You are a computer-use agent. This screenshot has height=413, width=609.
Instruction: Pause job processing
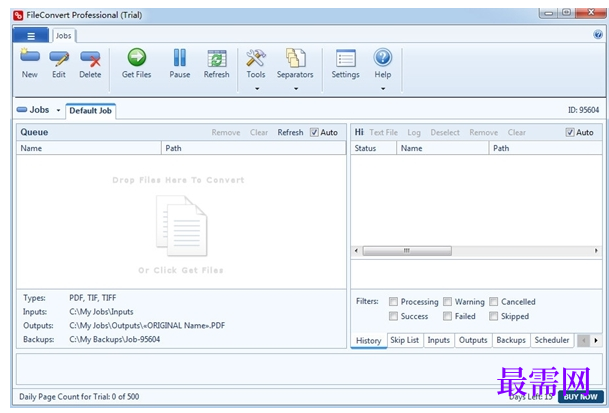(x=179, y=63)
